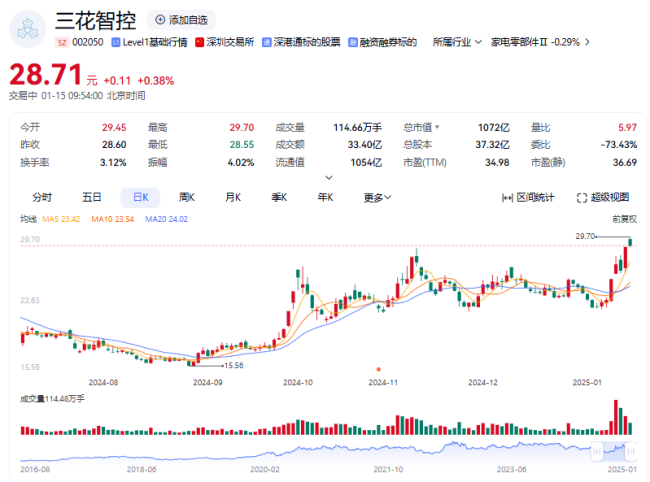Click the 深圳交易所 flag icon
The height and width of the screenshot is (482, 650).
pyautogui.click(x=199, y=42)
